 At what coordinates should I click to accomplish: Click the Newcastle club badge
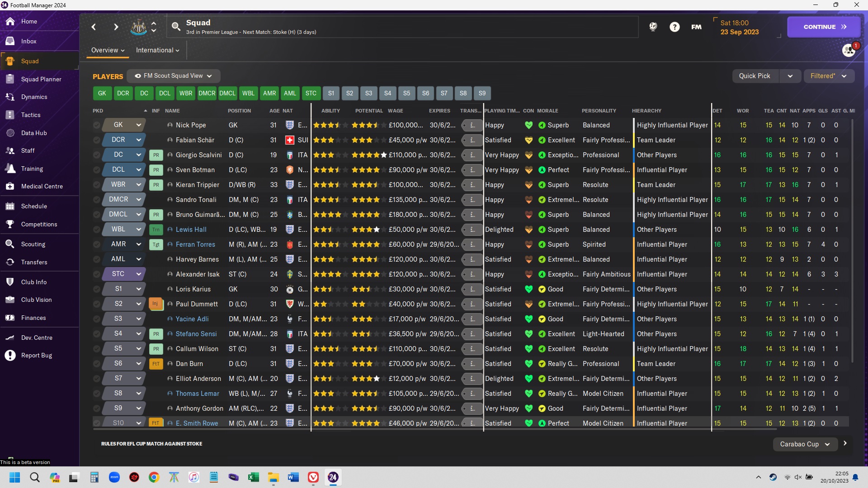[x=138, y=27]
